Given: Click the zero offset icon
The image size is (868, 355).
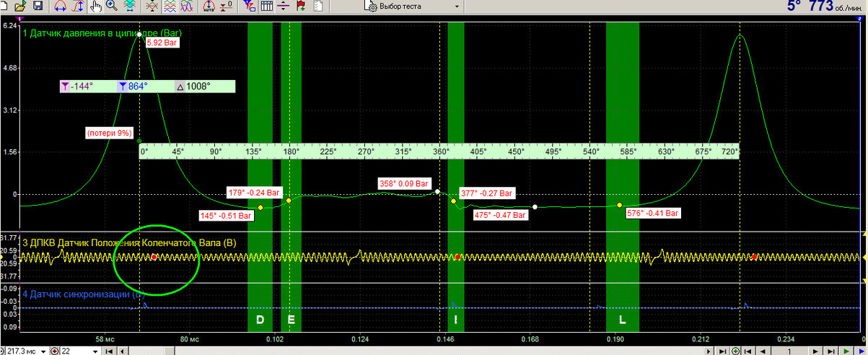Looking at the screenshot, I should click(227, 6).
